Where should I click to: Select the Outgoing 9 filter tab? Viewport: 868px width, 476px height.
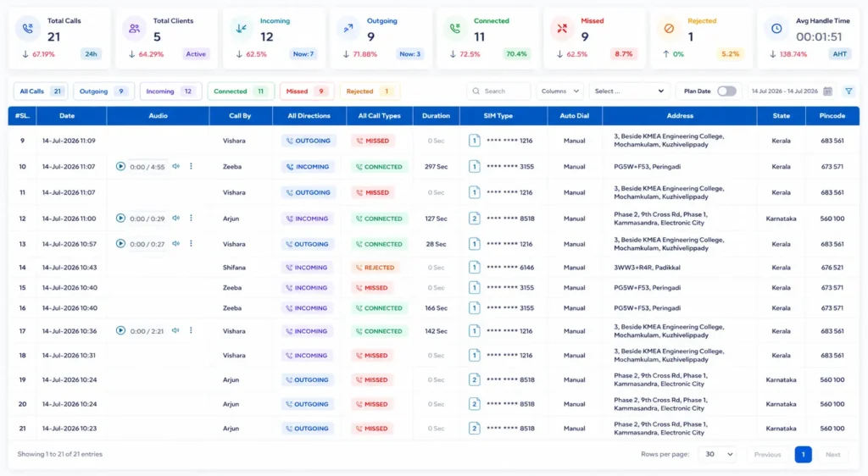[x=103, y=91]
